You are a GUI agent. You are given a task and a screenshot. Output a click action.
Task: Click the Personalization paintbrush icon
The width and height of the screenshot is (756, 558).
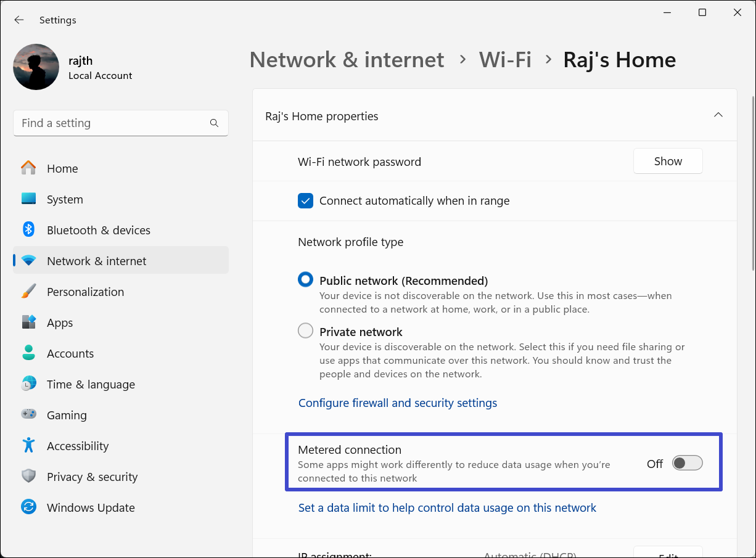click(28, 292)
